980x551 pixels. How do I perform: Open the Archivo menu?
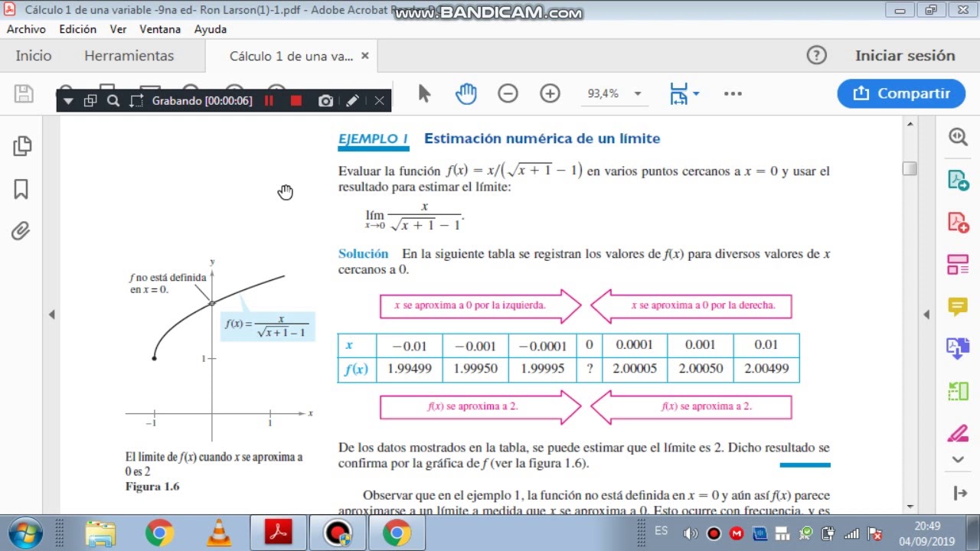click(x=26, y=29)
